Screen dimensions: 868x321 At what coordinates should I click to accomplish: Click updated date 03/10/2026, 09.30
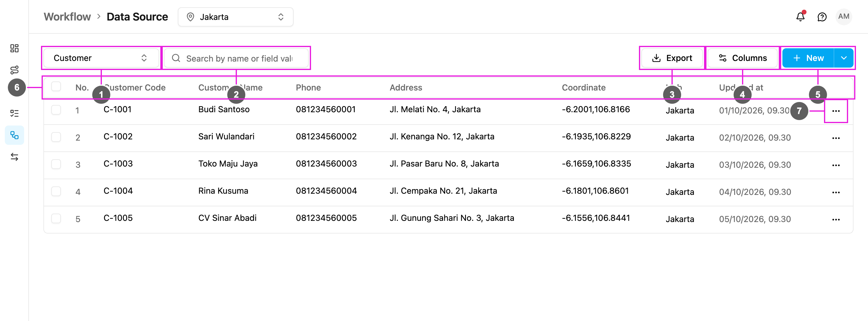pyautogui.click(x=755, y=165)
